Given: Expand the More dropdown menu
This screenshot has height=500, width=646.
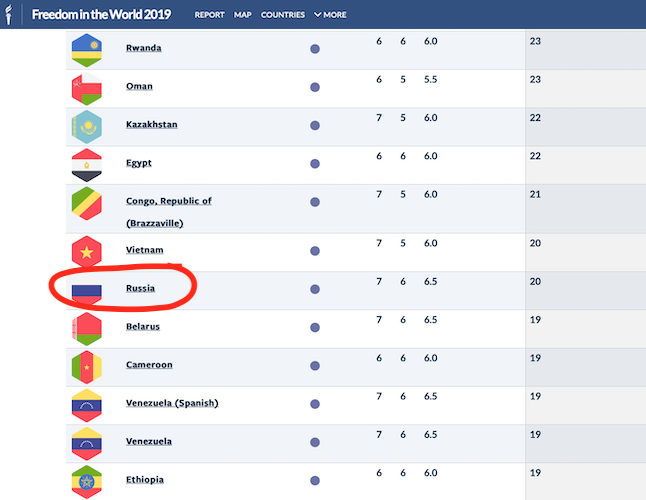Looking at the screenshot, I should coord(330,15).
